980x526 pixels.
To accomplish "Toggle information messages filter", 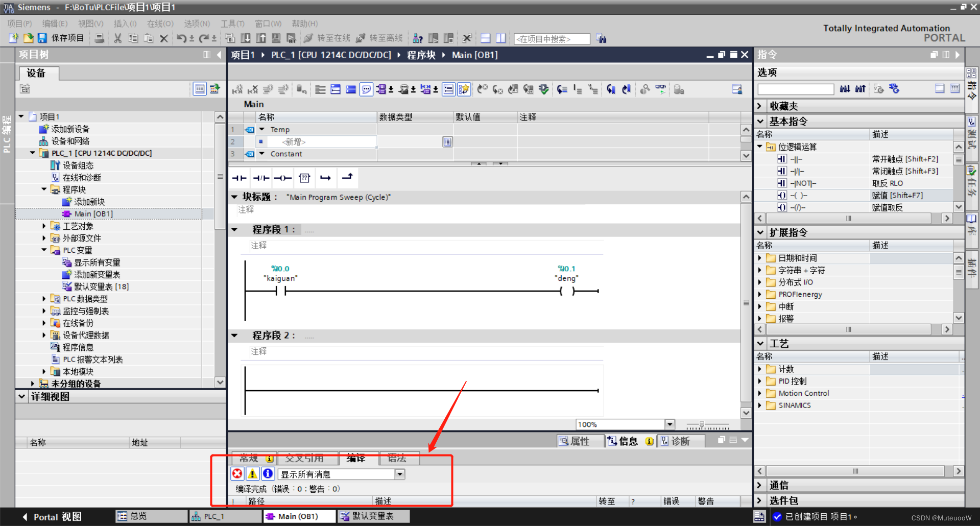I will tap(268, 474).
